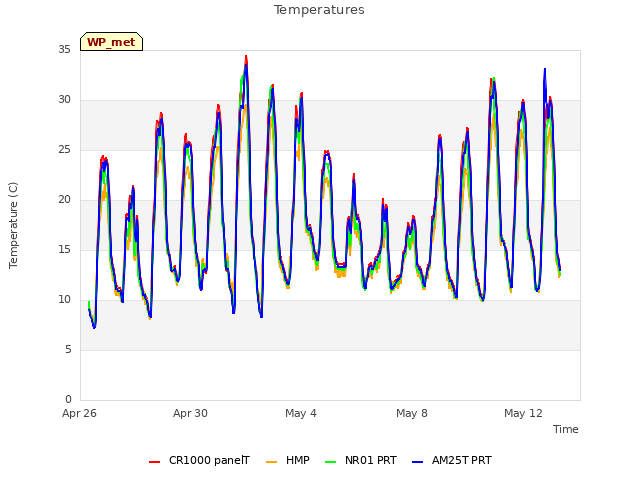
Task: Toggle the HMP legend entry
Action: [288, 460]
